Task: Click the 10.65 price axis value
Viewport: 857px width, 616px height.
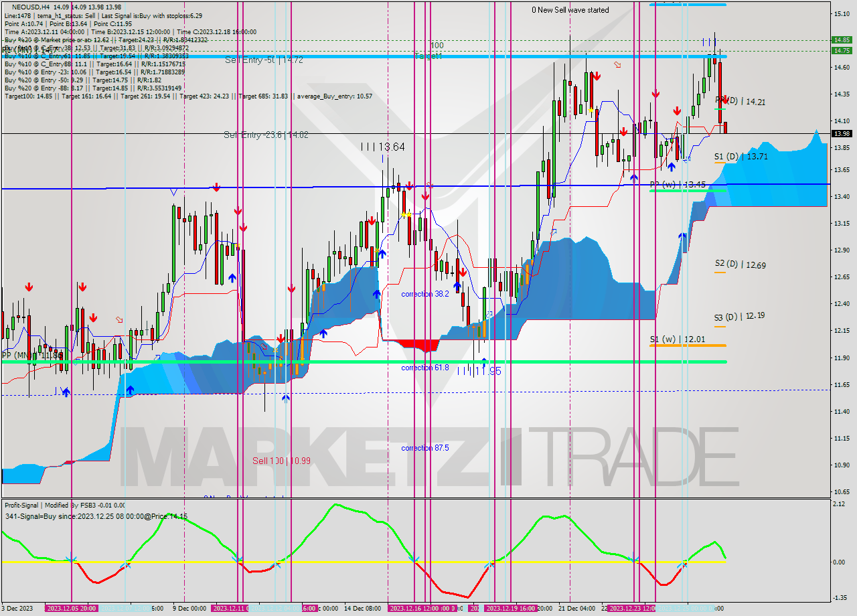Action: pyautogui.click(x=842, y=492)
